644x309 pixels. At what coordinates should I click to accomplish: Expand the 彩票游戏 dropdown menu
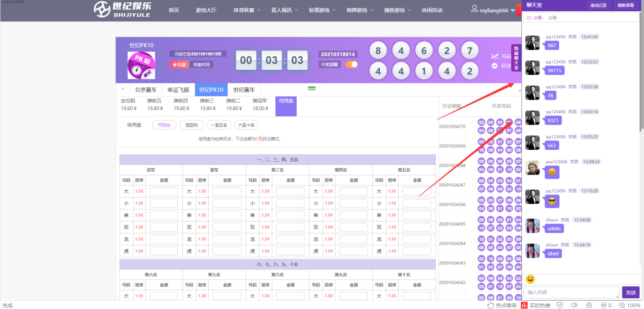(323, 10)
